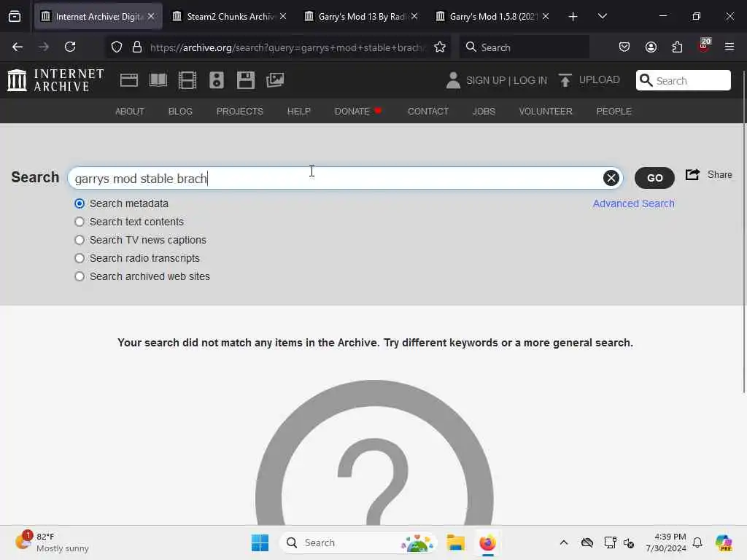Click the Firefox toolbar Search field

524,47
